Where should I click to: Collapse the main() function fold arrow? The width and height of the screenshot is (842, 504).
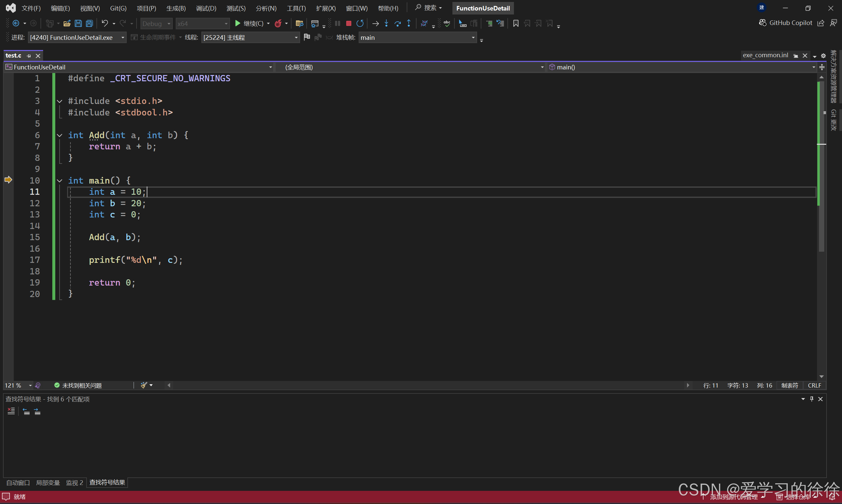(60, 181)
